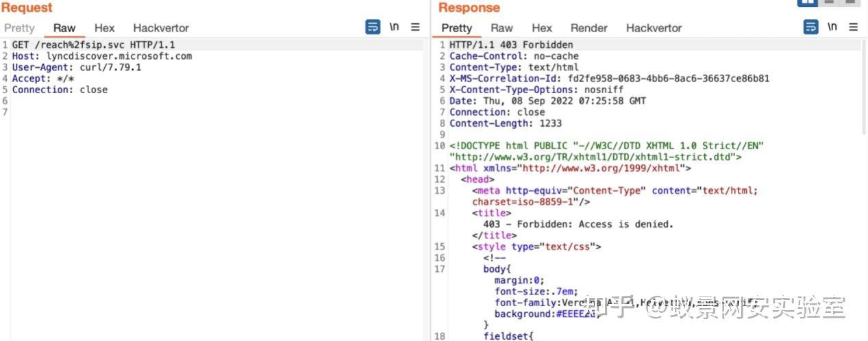Viewport: 868px width, 341px height.
Task: Open the Response panel hamburger options menu
Action: coord(853,27)
